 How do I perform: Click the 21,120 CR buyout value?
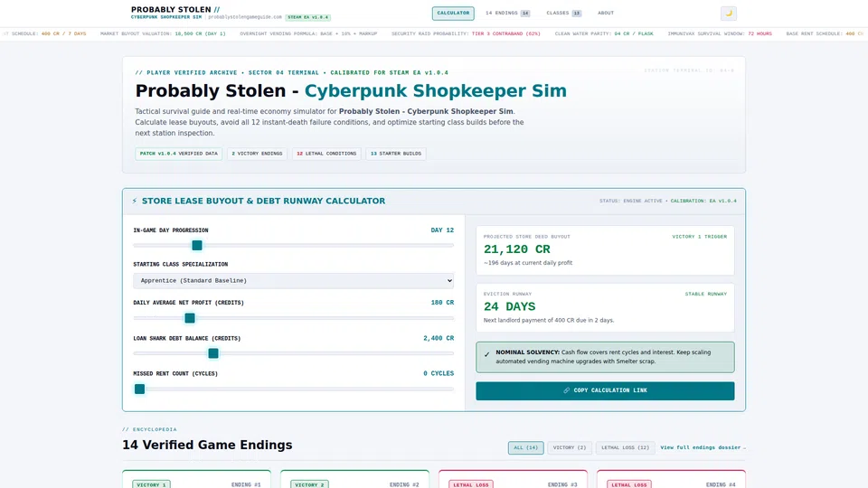[517, 249]
